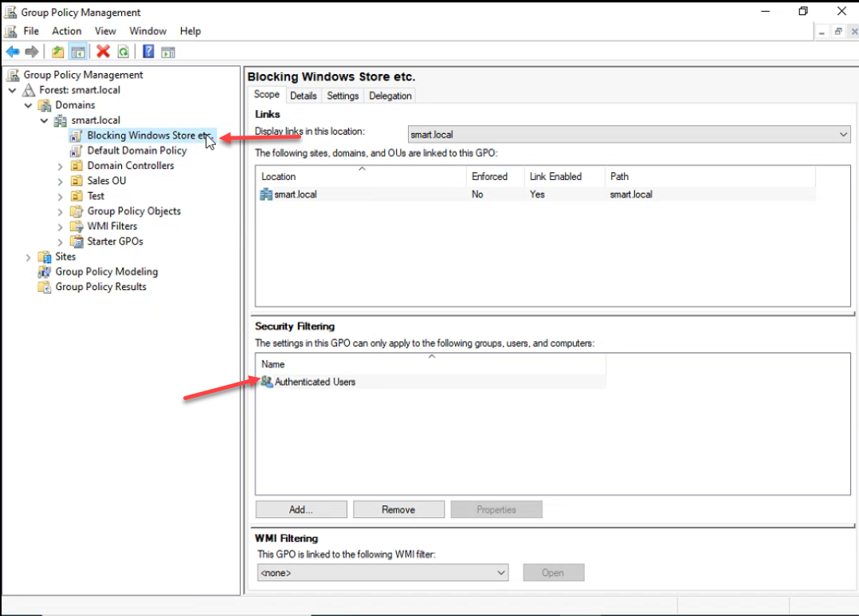Viewport: 859px width, 616px height.
Task: Click the Domains folder icon
Action: point(45,105)
